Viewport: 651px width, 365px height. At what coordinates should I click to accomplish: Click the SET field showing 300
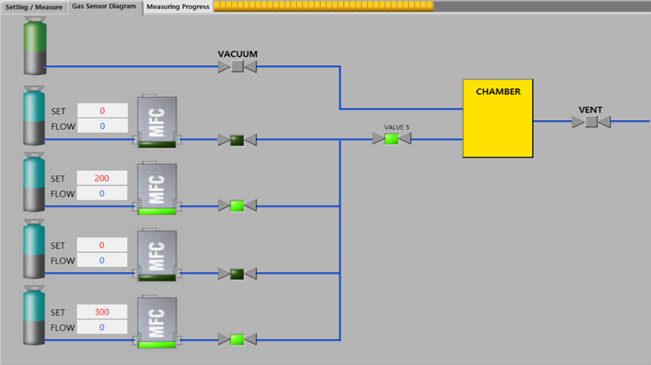(x=102, y=312)
